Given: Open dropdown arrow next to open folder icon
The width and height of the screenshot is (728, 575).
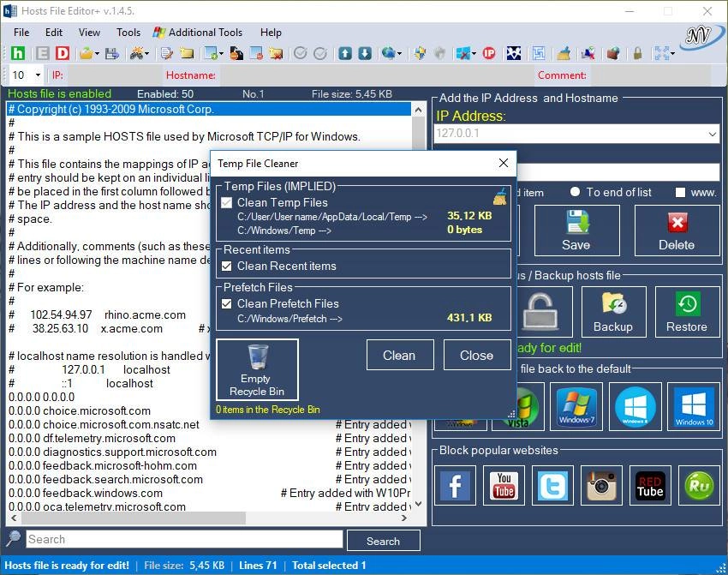Looking at the screenshot, I should (97, 54).
